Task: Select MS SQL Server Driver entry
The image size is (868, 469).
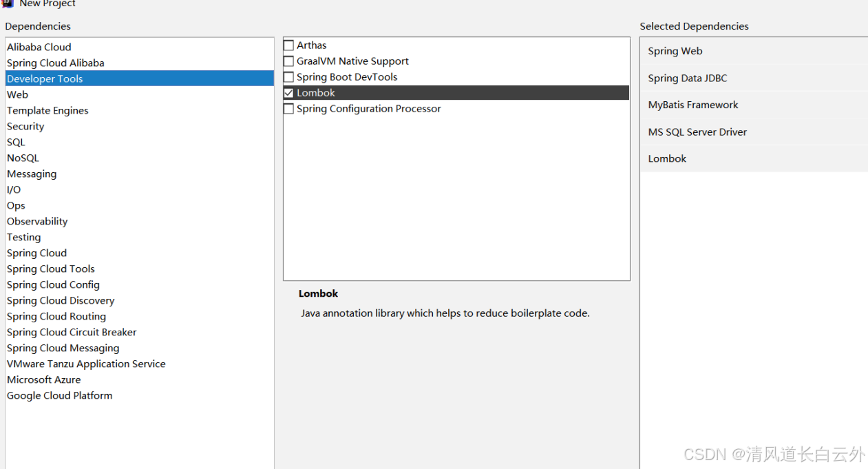Action: 754,132
